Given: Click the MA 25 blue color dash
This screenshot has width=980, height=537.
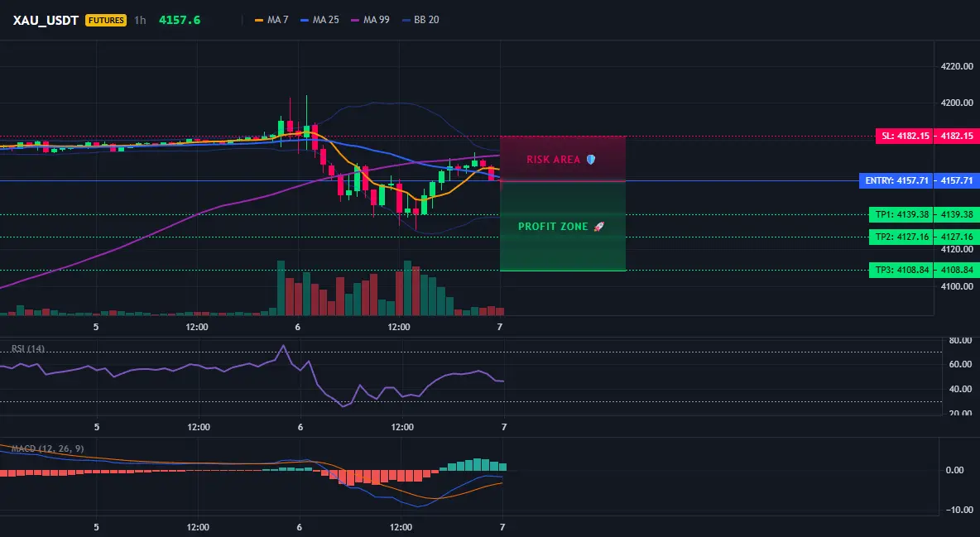Looking at the screenshot, I should (305, 20).
